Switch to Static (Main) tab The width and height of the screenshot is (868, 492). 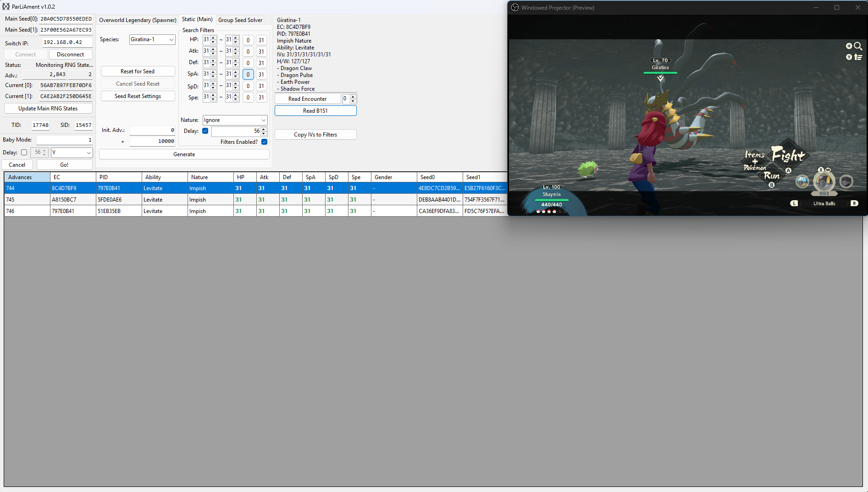[197, 19]
